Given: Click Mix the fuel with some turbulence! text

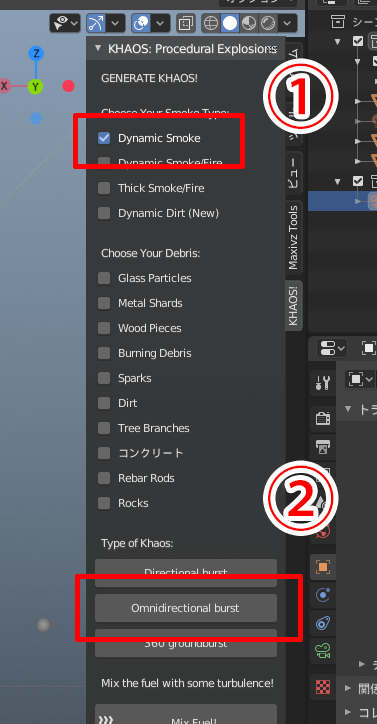Looking at the screenshot, I should tap(187, 682).
